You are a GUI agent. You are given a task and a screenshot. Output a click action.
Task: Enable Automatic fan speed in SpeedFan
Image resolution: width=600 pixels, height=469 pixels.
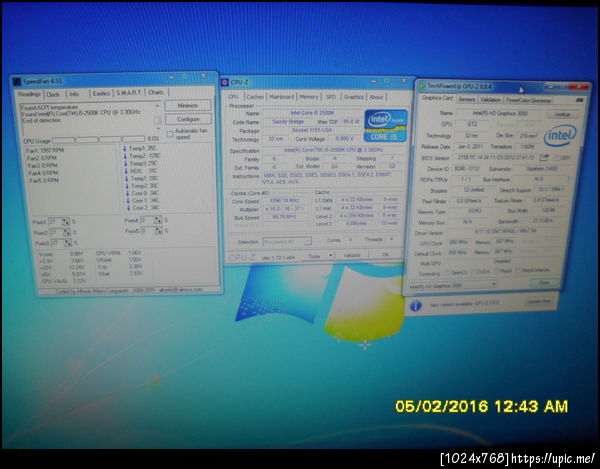click(170, 134)
